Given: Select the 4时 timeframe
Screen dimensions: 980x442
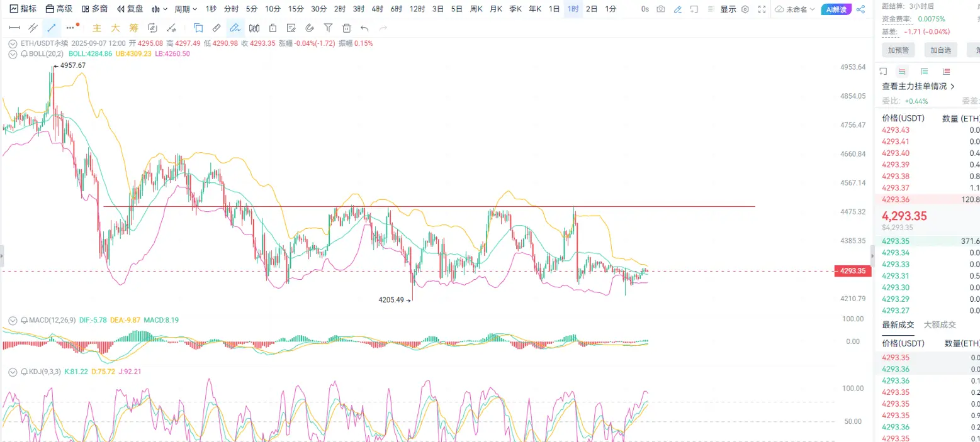Looking at the screenshot, I should pos(377,9).
